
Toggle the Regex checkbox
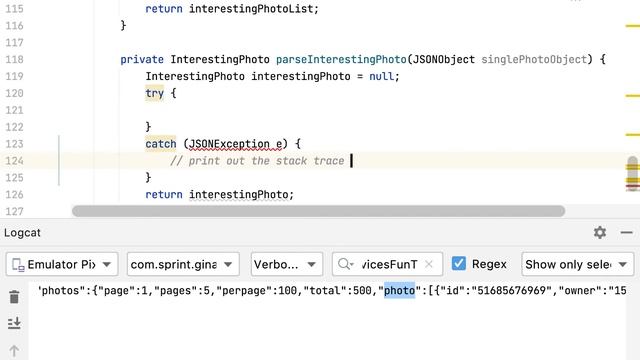[x=459, y=264]
